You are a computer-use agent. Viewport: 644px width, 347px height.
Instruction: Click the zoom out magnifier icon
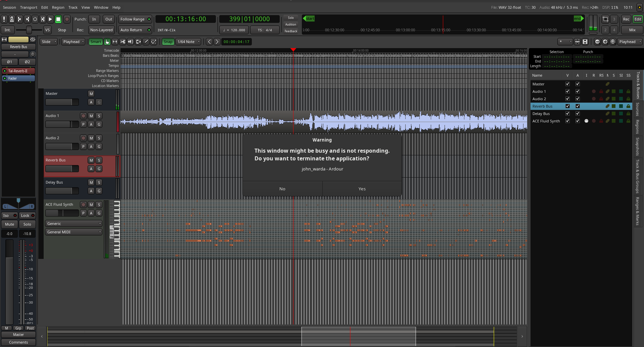[x=597, y=42]
